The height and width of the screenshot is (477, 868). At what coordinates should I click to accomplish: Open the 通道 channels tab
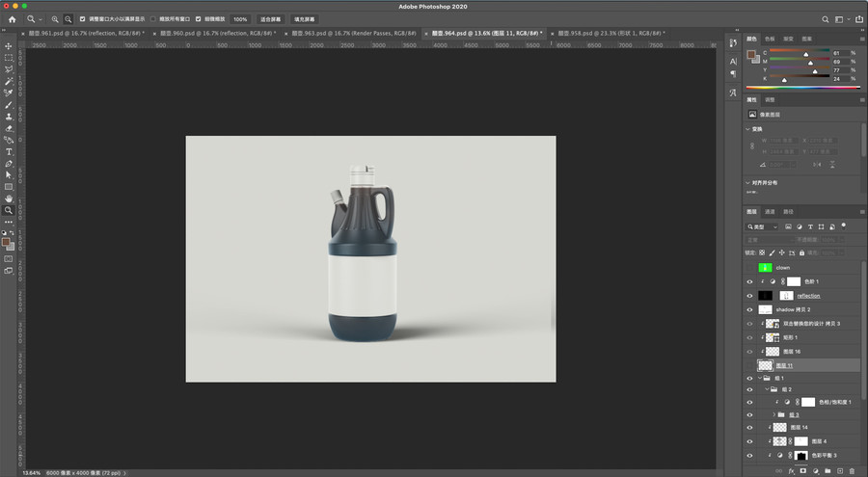click(x=770, y=212)
